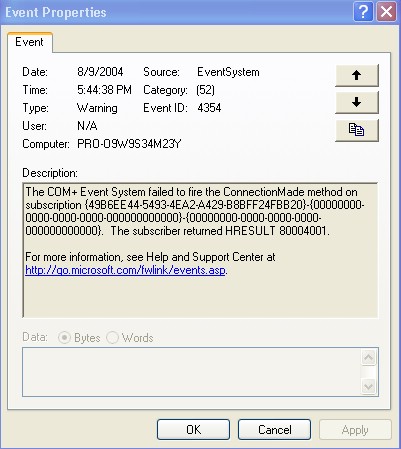The image size is (401, 449).
Task: Copy event details to clipboard
Action: click(x=357, y=130)
